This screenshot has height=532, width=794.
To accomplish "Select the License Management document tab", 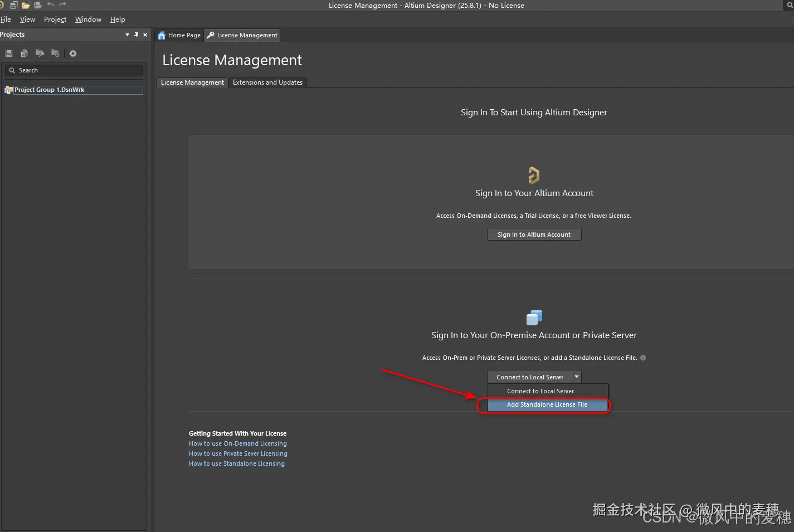I will click(242, 35).
